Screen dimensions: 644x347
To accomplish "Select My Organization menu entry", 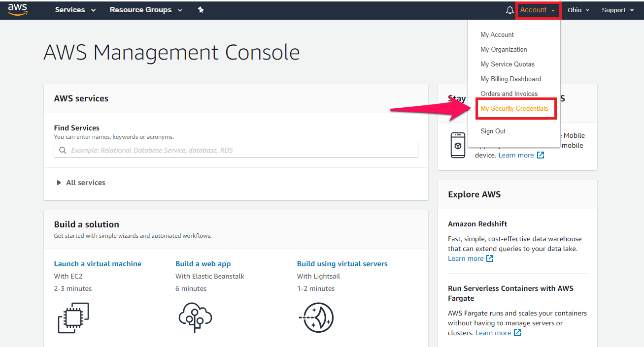I will 504,49.
